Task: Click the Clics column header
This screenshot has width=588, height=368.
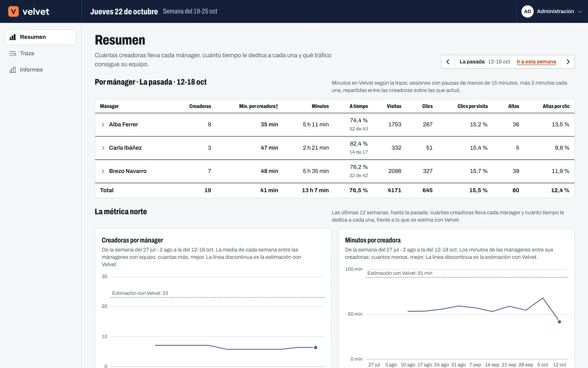Action: pyautogui.click(x=427, y=106)
